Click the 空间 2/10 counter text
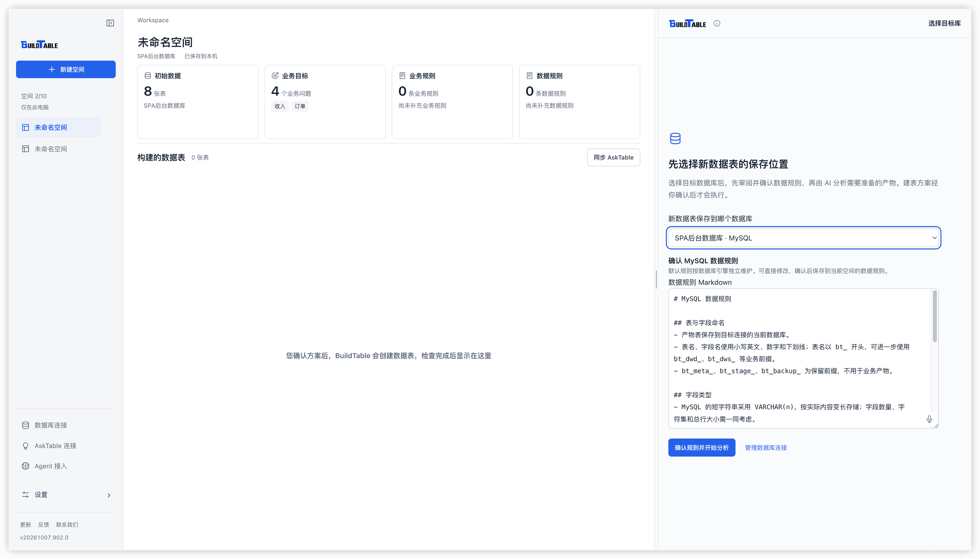980x559 pixels. pyautogui.click(x=34, y=96)
